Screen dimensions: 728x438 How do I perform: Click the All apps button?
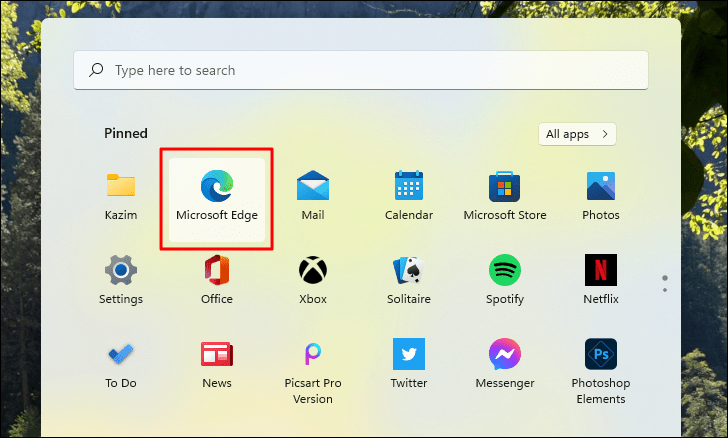(577, 134)
